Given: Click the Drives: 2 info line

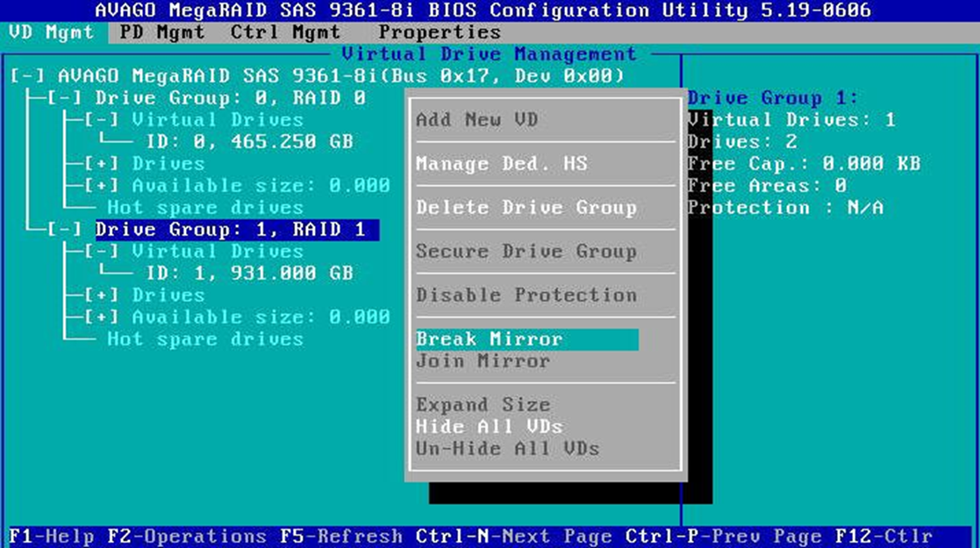Looking at the screenshot, I should (x=742, y=142).
